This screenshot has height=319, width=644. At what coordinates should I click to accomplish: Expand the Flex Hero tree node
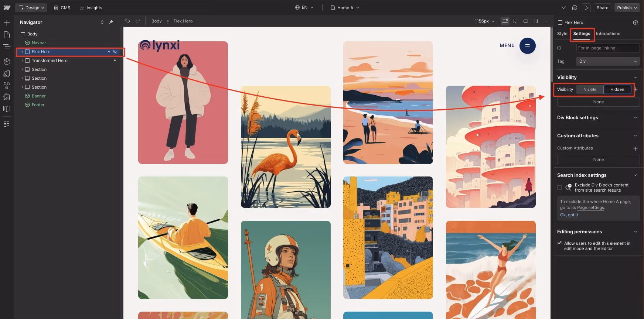[x=22, y=52]
